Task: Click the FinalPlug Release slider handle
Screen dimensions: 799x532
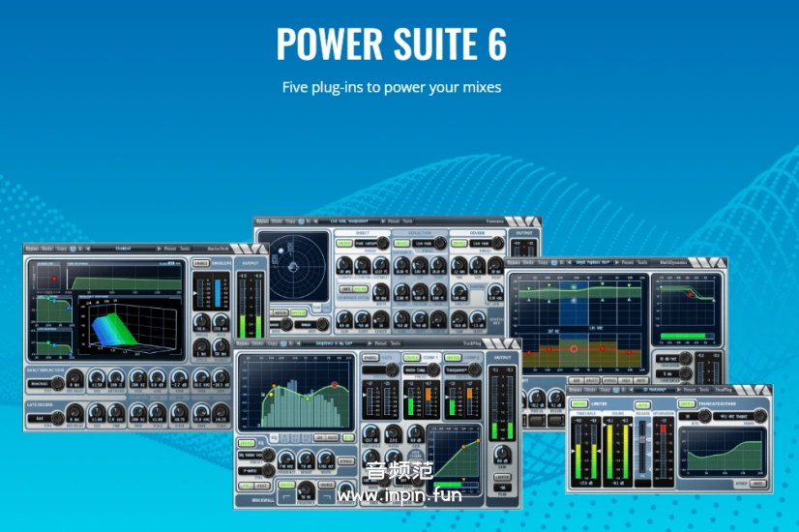Action: (642, 439)
